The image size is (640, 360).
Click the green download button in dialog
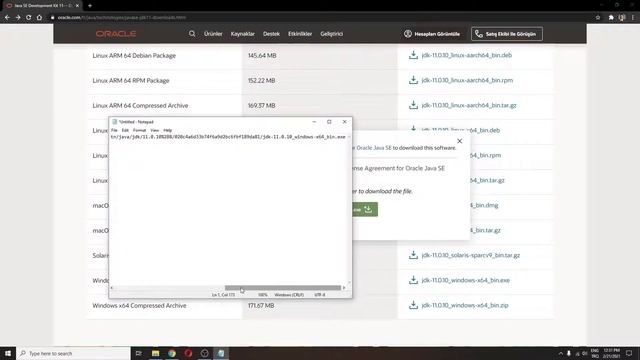(365, 209)
